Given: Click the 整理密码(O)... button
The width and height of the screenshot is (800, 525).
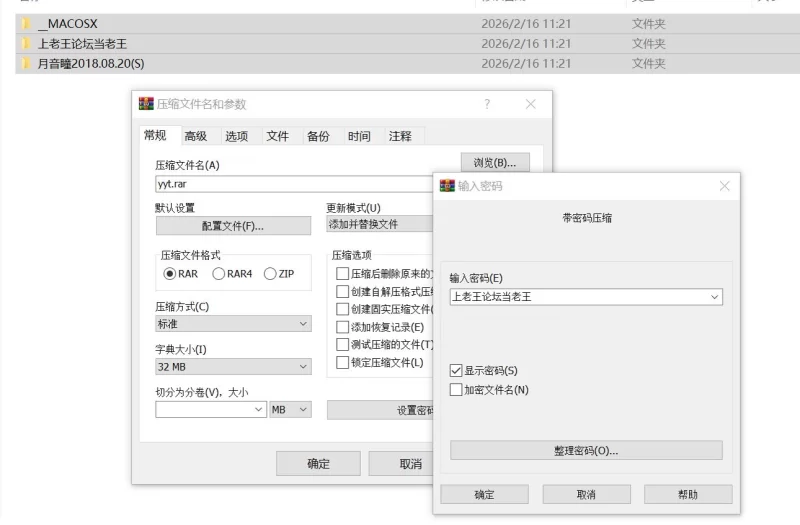Looking at the screenshot, I should tap(586, 451).
